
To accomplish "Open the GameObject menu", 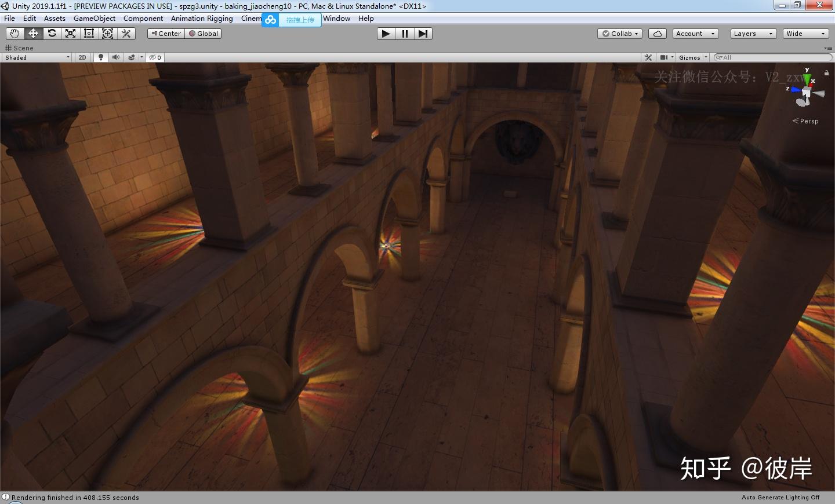I will click(95, 19).
